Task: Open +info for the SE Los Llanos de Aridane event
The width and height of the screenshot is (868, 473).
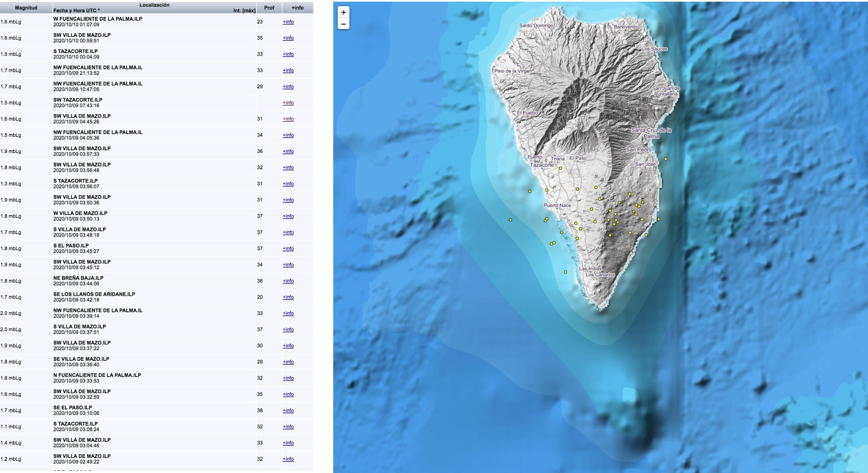Action: [x=288, y=297]
